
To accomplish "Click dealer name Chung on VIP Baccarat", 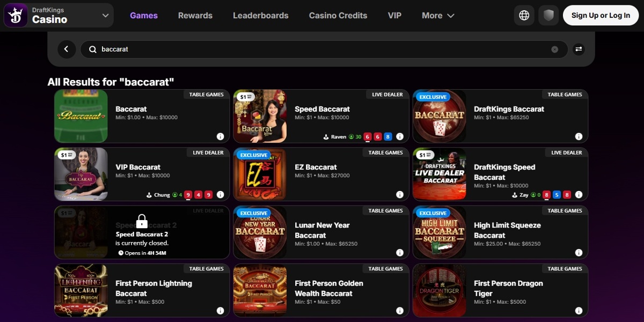I will point(162,195).
